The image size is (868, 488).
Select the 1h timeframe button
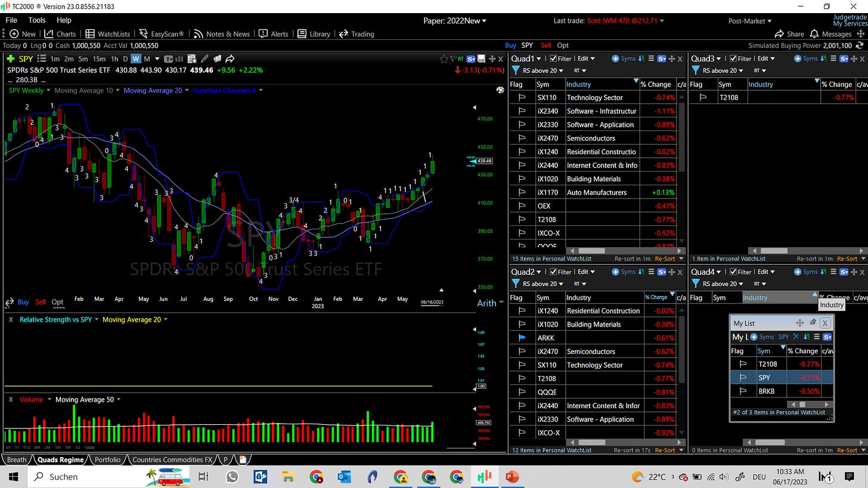pyautogui.click(x=114, y=58)
